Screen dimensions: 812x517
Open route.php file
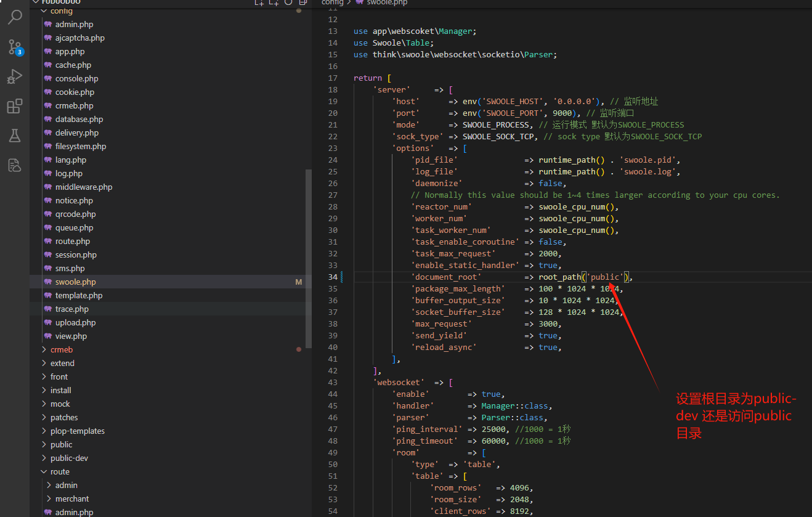[73, 241]
